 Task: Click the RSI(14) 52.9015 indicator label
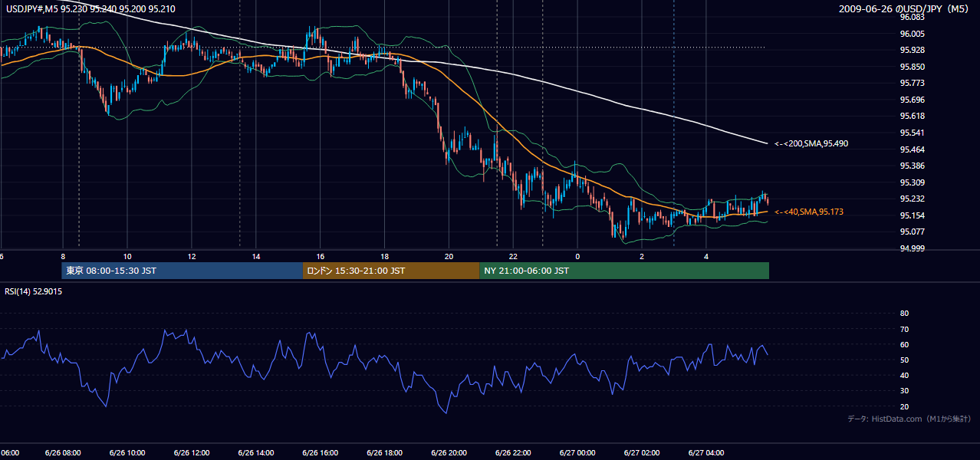coord(34,291)
